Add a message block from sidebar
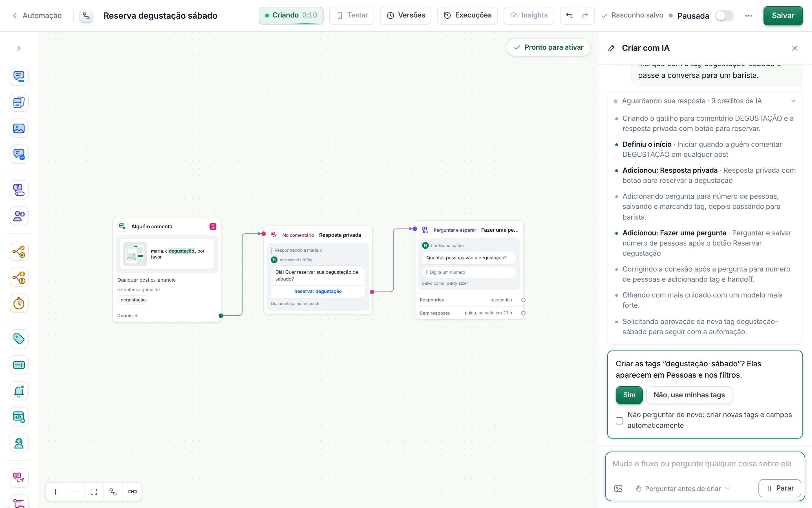The height and width of the screenshot is (508, 812). click(x=19, y=76)
